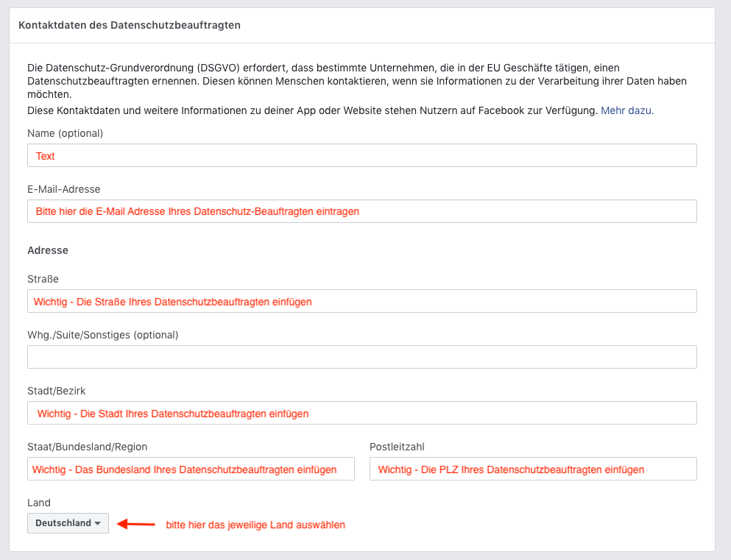Click the bold 'Adresse' section heading
This screenshot has height=560, width=731.
click(x=48, y=250)
